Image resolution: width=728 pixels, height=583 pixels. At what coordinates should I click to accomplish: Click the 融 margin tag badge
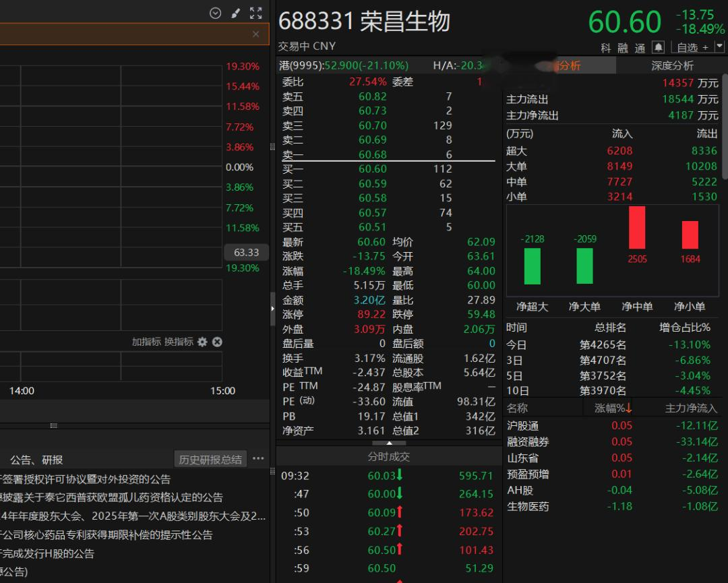[x=623, y=48]
